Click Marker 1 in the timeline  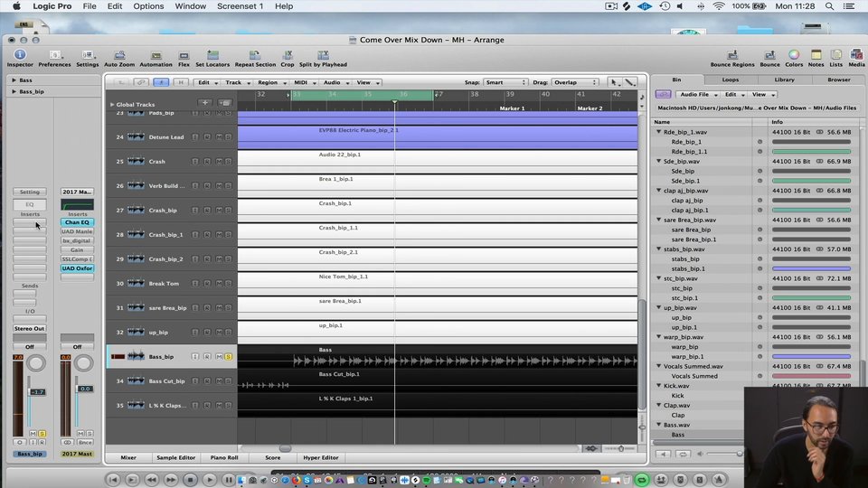coord(512,108)
